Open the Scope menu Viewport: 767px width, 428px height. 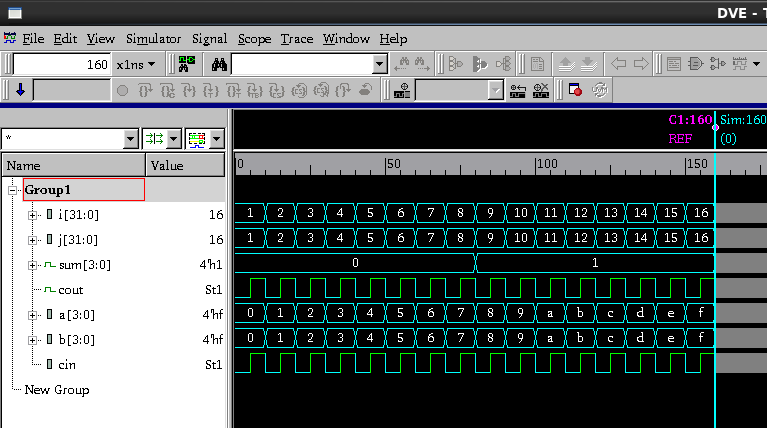click(254, 39)
